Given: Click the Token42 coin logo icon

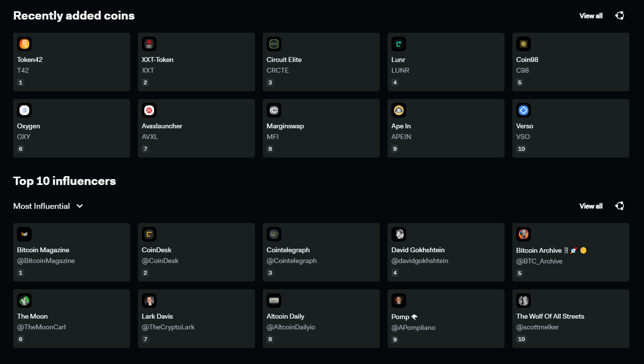Looking at the screenshot, I should point(24,44).
